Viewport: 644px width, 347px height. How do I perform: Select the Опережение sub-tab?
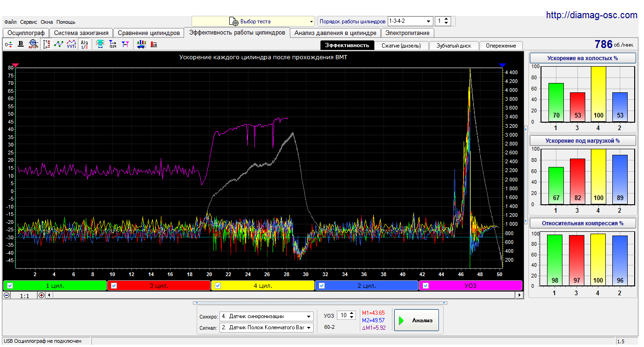(x=501, y=46)
